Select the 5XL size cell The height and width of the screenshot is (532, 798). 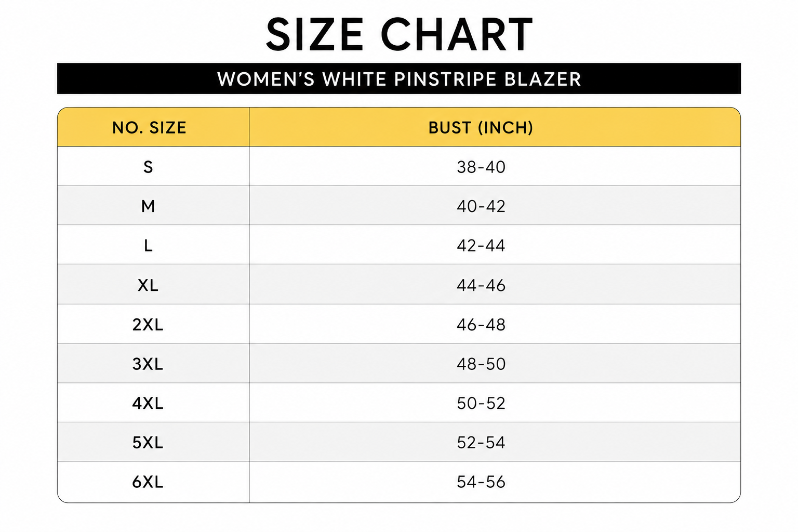click(148, 443)
